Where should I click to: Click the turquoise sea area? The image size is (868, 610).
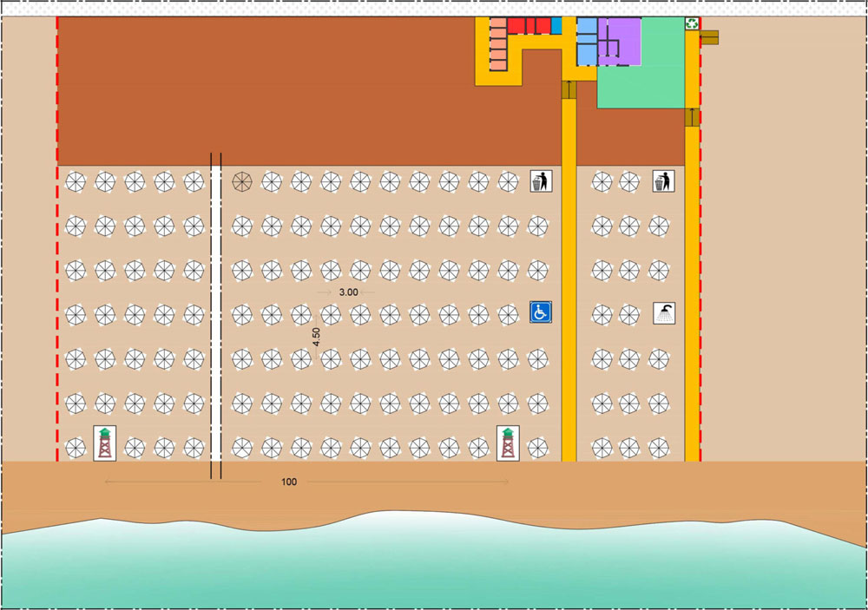point(434,565)
